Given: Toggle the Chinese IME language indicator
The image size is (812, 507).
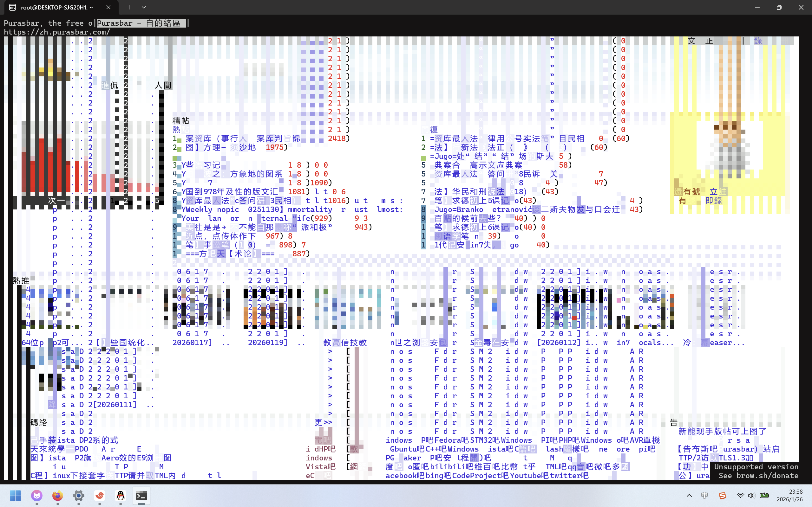Looking at the screenshot, I should pyautogui.click(x=704, y=495).
